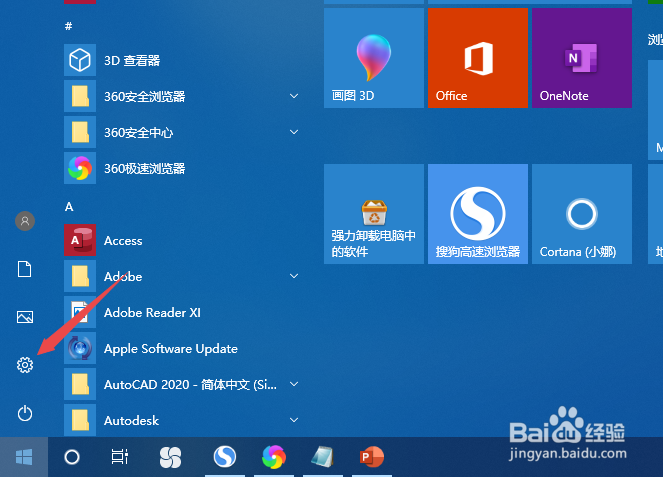Switch to the notepad app on taskbar

(x=323, y=457)
